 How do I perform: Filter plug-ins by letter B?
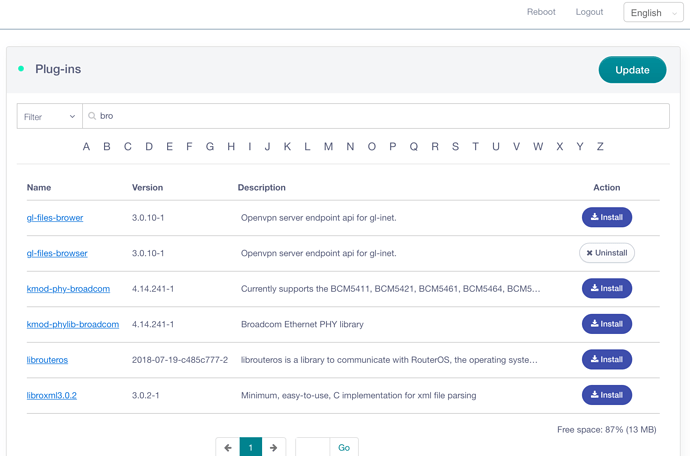[106, 147]
